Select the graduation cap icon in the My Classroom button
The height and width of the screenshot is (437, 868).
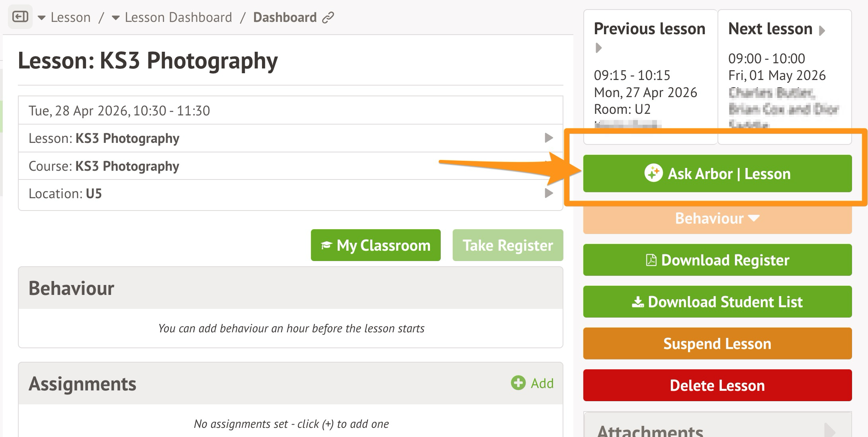tap(326, 245)
